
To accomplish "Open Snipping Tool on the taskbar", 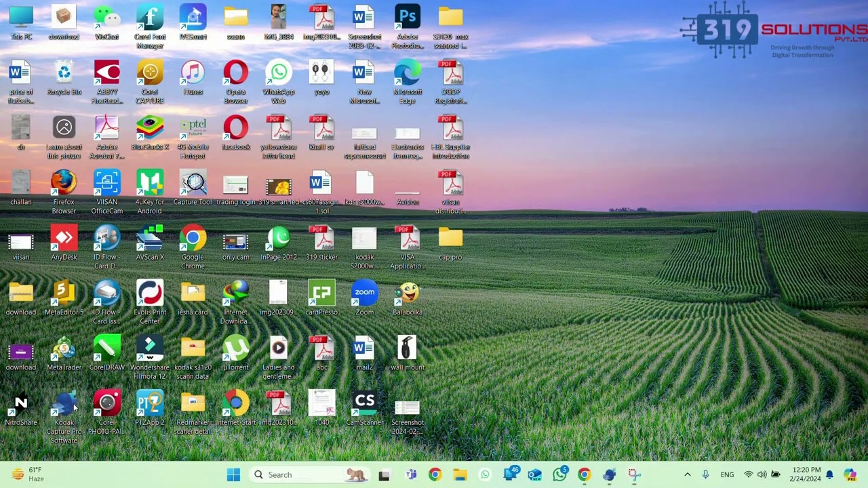I will tap(634, 474).
